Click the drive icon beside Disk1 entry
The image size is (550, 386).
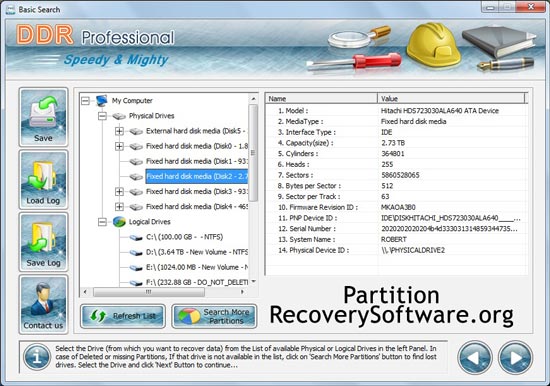tap(136, 161)
